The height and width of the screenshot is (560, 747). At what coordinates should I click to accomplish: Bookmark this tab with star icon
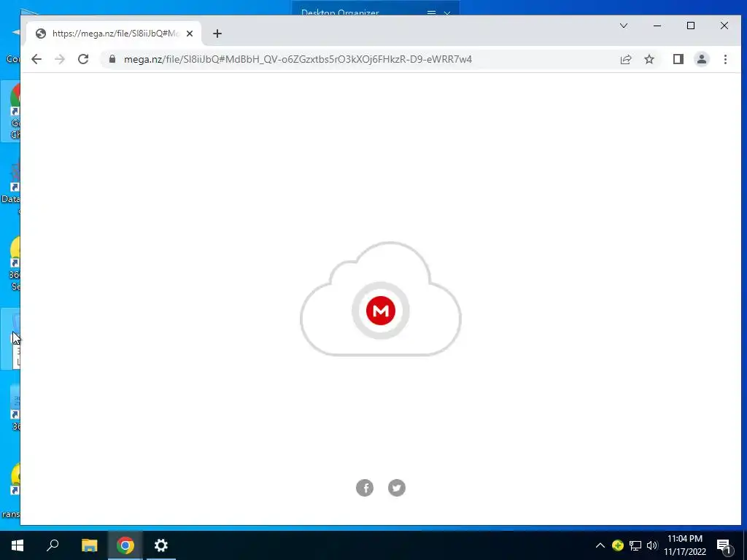click(x=649, y=59)
